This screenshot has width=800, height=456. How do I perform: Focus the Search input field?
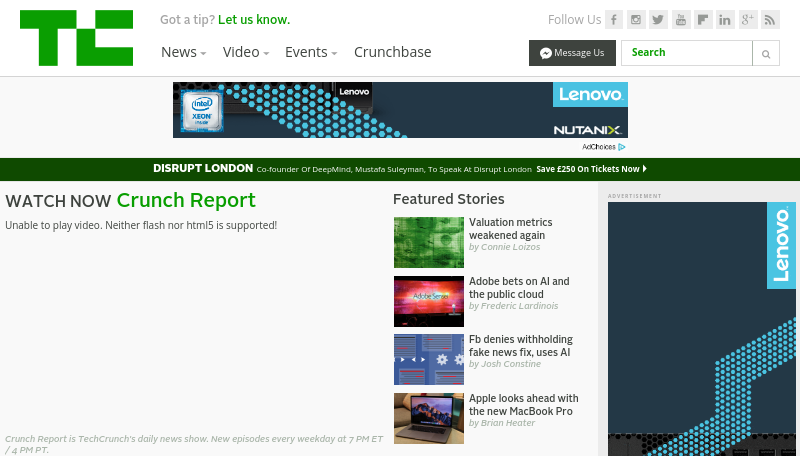(x=687, y=53)
